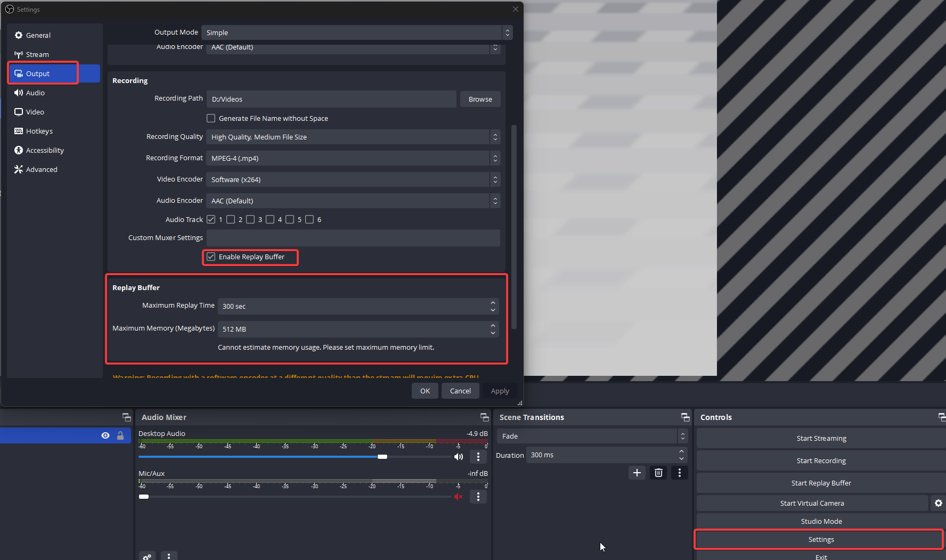Hide the source with the eye icon
This screenshot has height=560, width=946.
(x=105, y=435)
